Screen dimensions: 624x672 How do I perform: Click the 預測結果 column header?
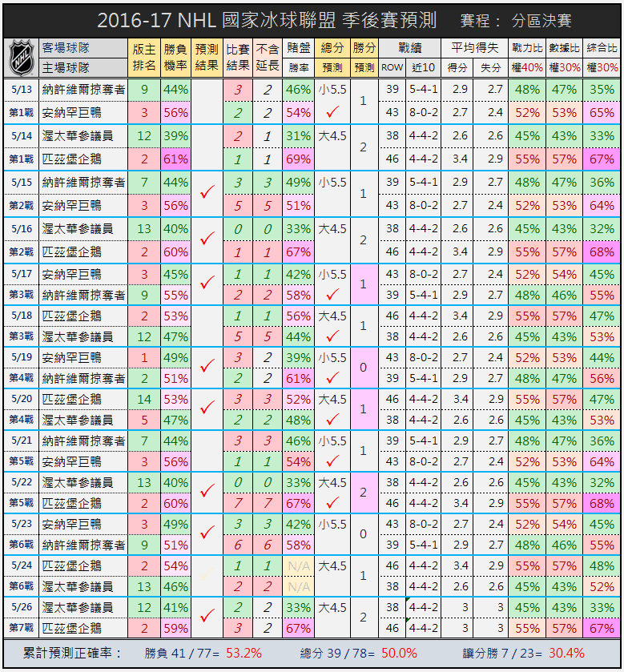point(207,58)
